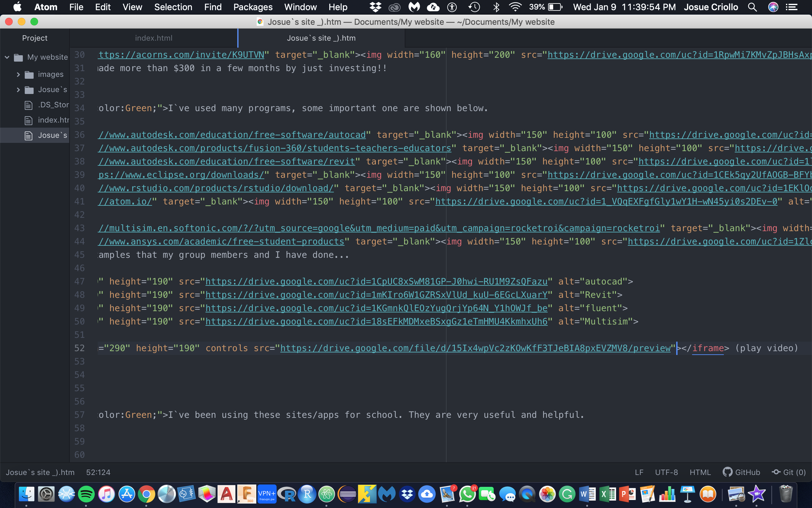Open the Atom application menu
The width and height of the screenshot is (812, 508).
click(x=46, y=7)
